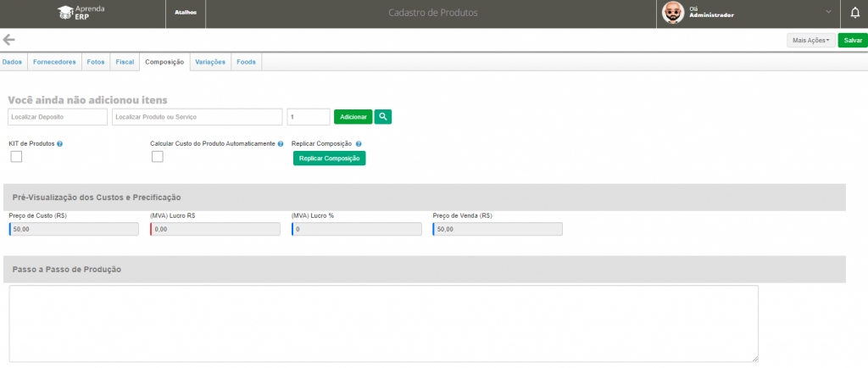Viewport: 868px width, 368px height.
Task: Expand the Mais Ações dropdown
Action: [810, 40]
